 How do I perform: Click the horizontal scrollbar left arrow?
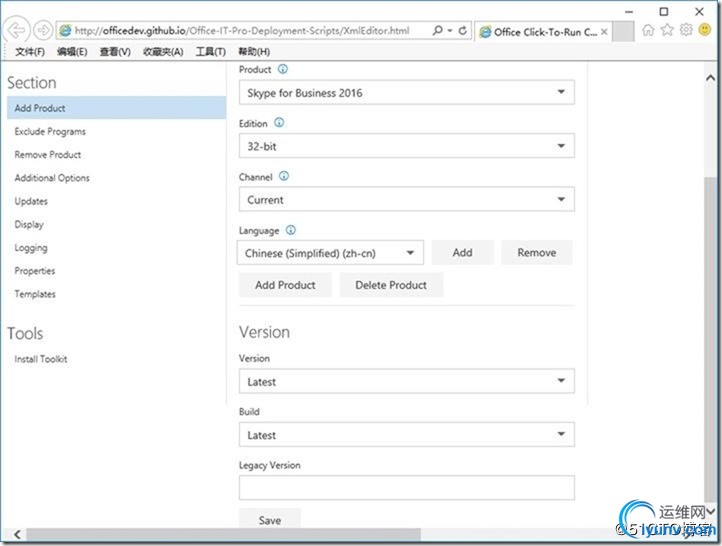17,534
